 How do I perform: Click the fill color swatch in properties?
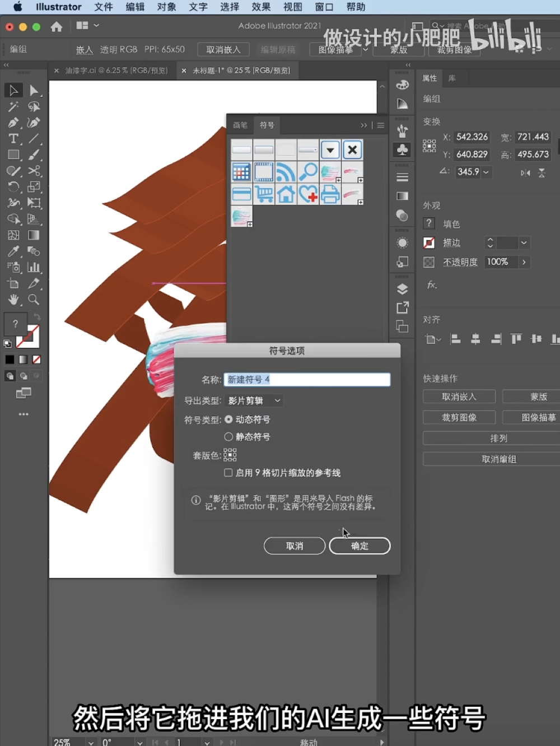coord(429,223)
